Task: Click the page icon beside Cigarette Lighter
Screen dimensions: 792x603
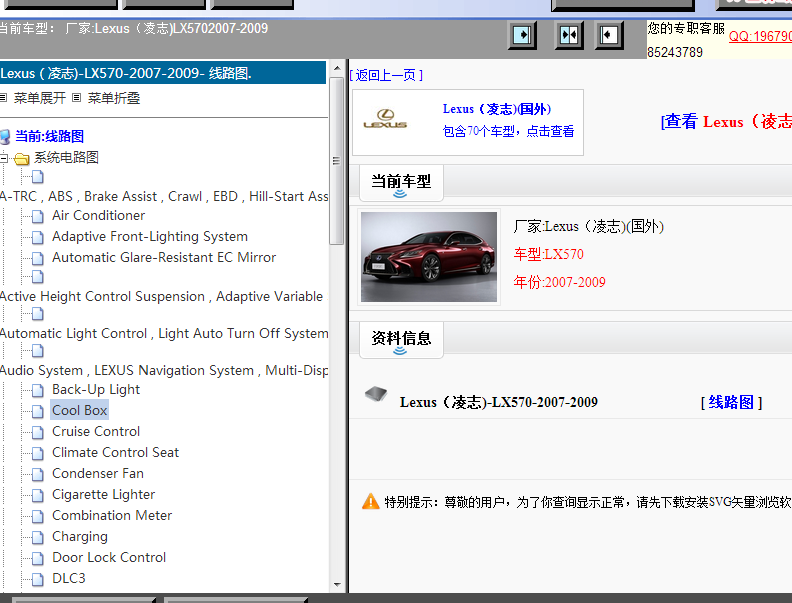Action: (37, 495)
